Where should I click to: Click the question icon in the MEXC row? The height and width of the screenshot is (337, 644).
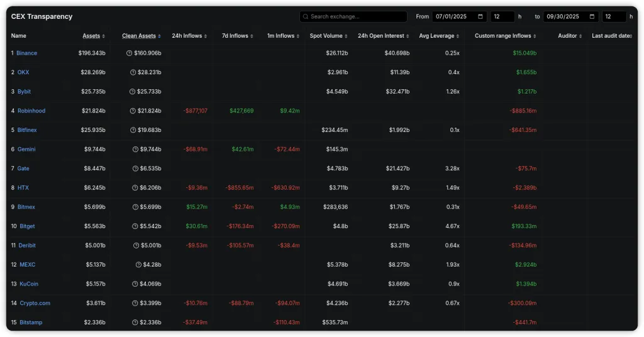click(138, 265)
